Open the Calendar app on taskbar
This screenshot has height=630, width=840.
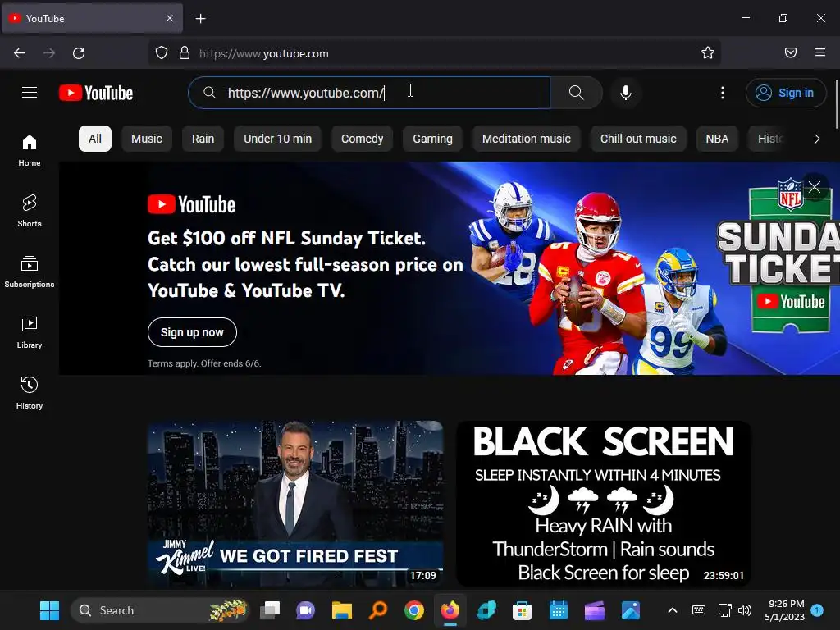click(558, 610)
